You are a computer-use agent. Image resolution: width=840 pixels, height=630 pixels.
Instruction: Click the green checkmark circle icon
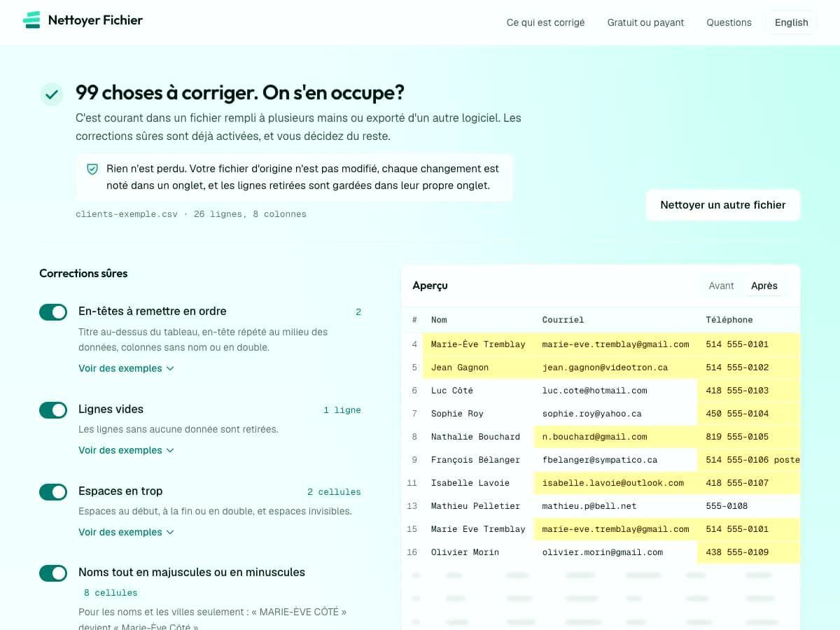coord(51,94)
